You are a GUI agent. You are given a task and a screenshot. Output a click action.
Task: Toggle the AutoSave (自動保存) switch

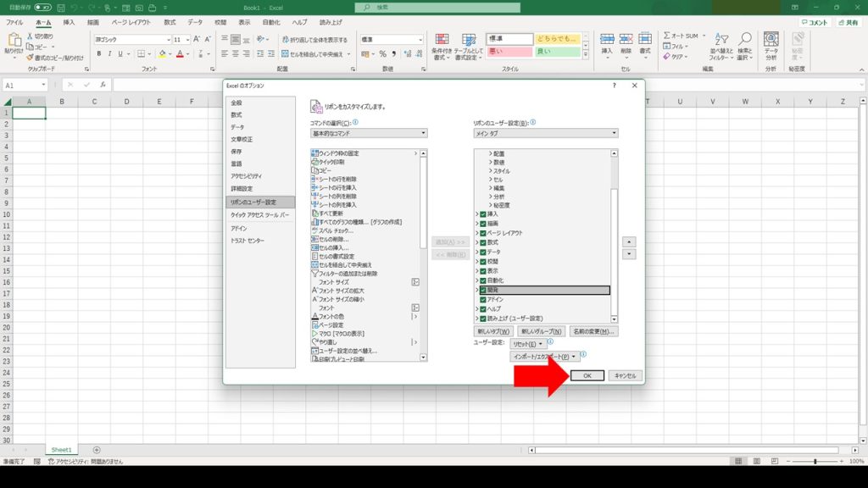[42, 8]
